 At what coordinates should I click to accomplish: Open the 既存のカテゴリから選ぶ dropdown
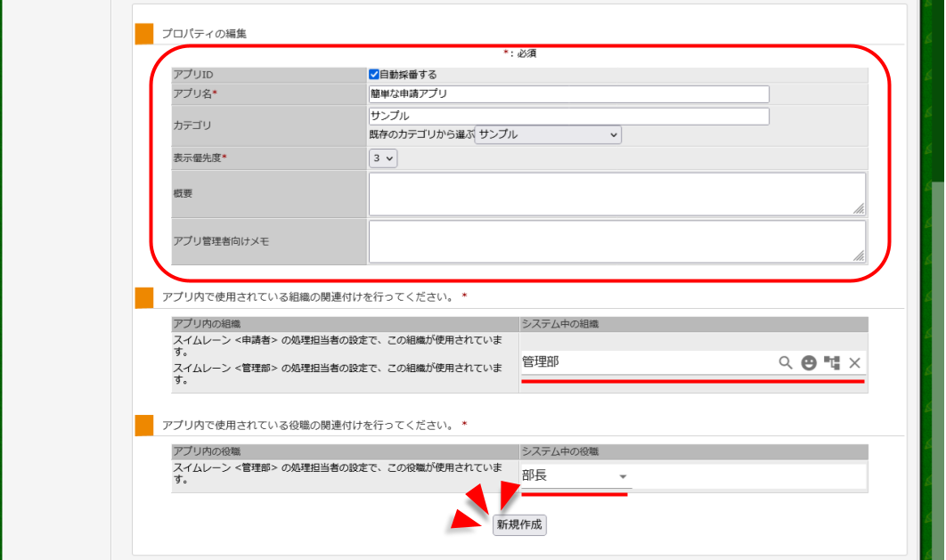click(x=548, y=134)
